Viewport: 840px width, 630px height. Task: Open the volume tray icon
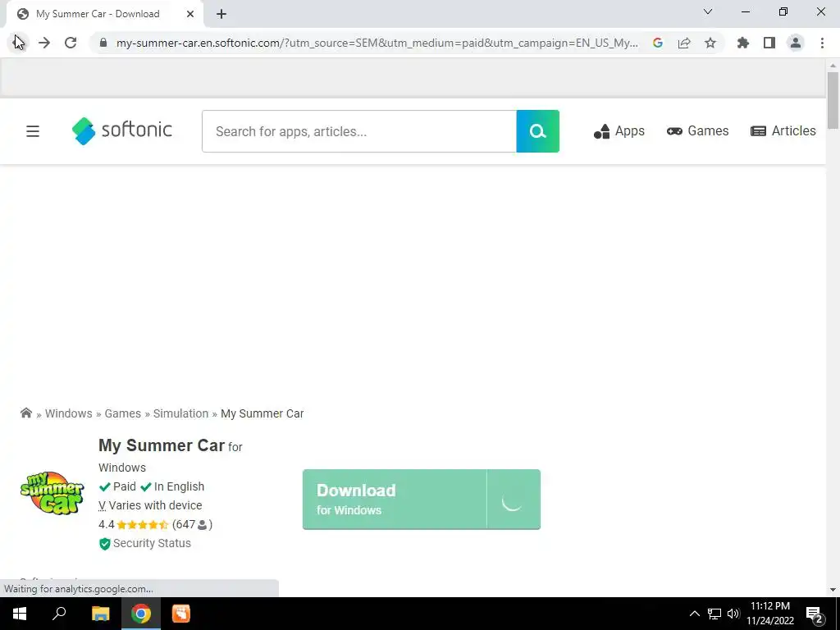point(733,614)
